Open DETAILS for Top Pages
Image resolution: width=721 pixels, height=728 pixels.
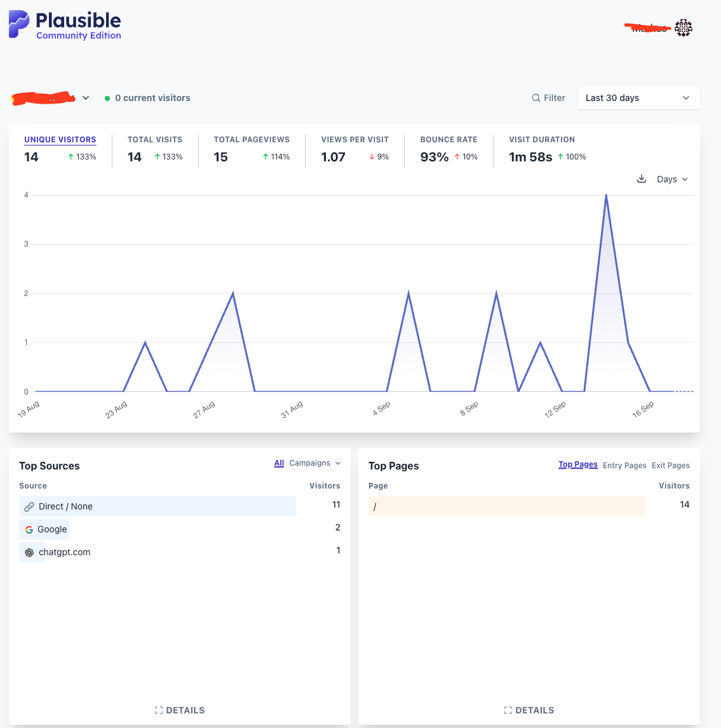[x=529, y=710]
